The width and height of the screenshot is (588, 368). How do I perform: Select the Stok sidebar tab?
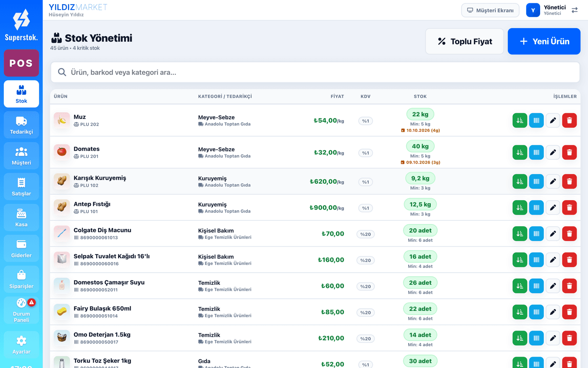21,94
